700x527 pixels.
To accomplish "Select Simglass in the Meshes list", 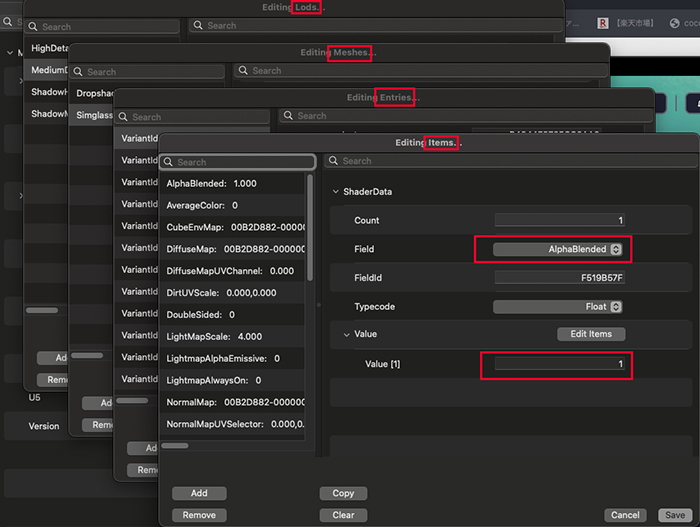I will click(x=93, y=115).
